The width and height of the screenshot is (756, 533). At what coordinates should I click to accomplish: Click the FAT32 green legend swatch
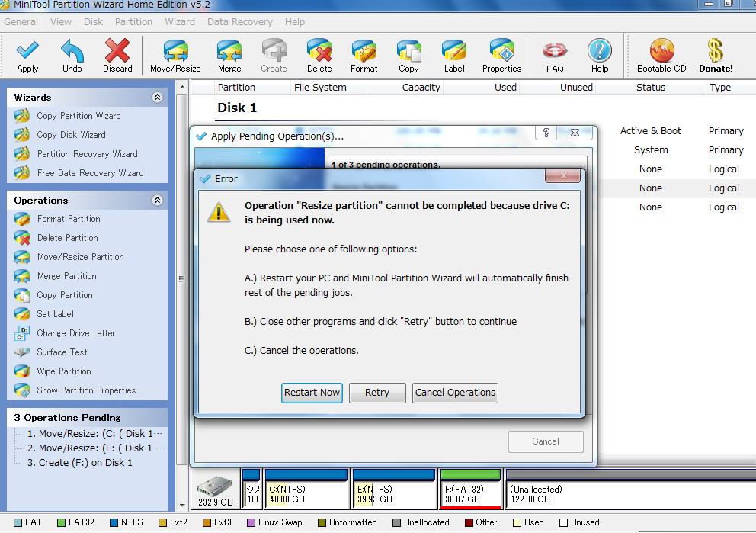(x=61, y=523)
